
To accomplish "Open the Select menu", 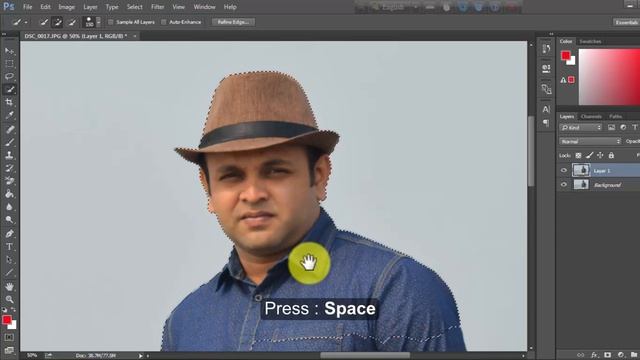I will pyautogui.click(x=134, y=7).
